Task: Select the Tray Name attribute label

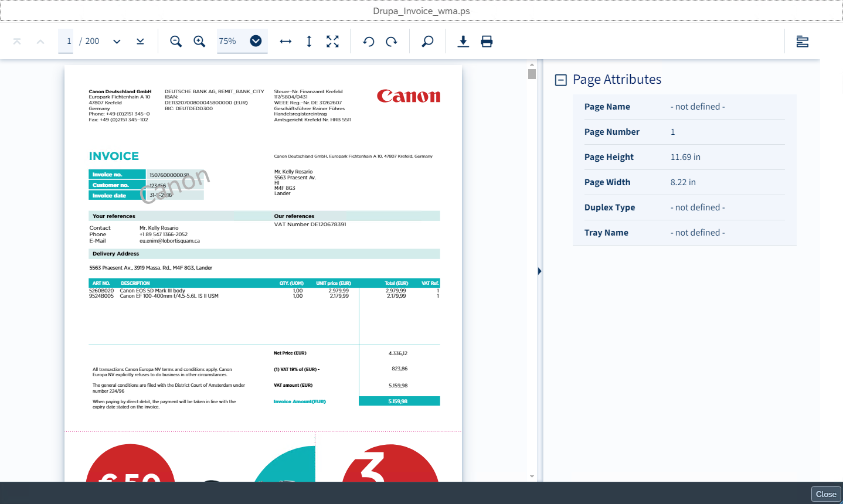Action: (x=606, y=233)
